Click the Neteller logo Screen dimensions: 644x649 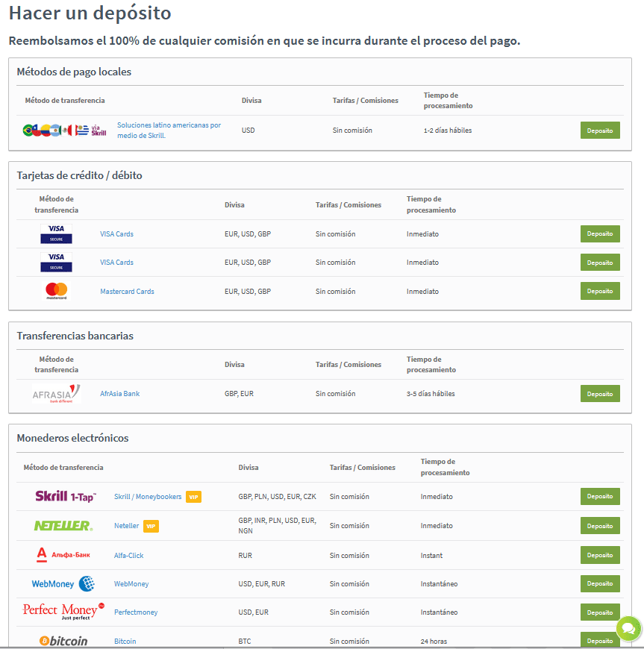pos(63,526)
